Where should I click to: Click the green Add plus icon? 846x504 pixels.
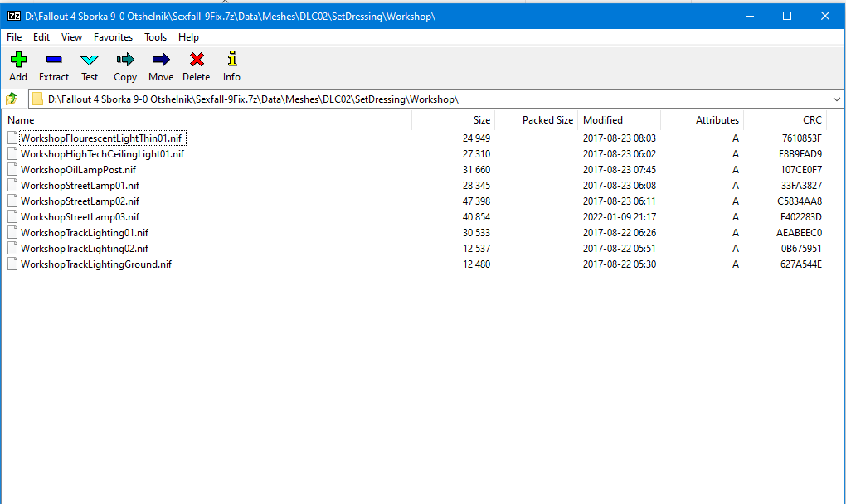pyautogui.click(x=18, y=60)
